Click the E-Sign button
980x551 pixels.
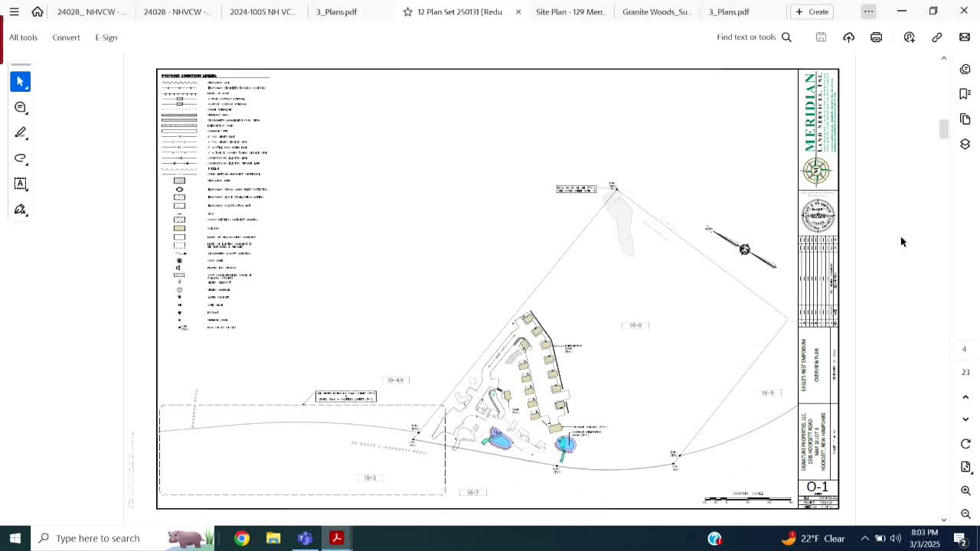(106, 37)
